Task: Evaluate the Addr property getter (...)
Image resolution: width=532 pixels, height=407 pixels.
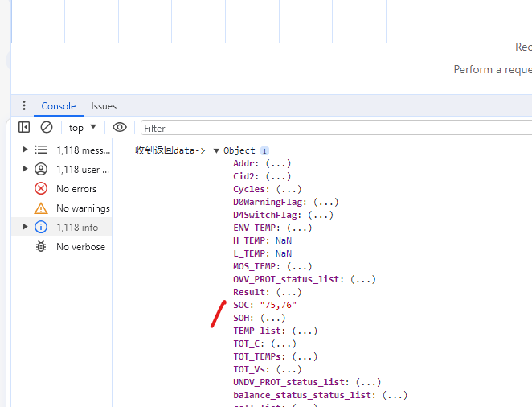Action: pyautogui.click(x=278, y=163)
